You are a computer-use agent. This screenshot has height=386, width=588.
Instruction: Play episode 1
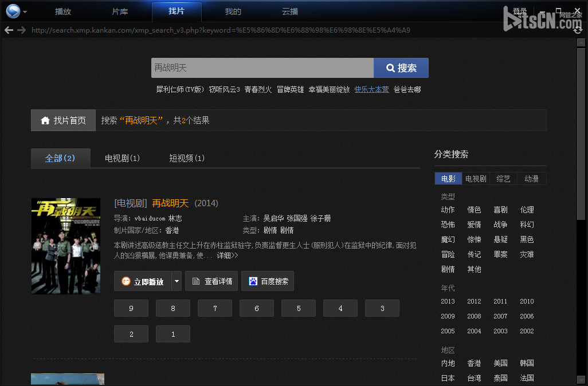pos(173,334)
